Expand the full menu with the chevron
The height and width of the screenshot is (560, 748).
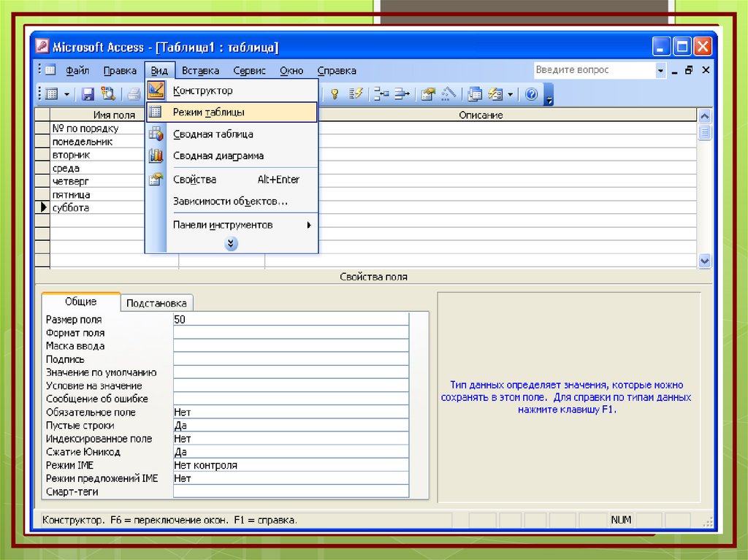tap(232, 244)
